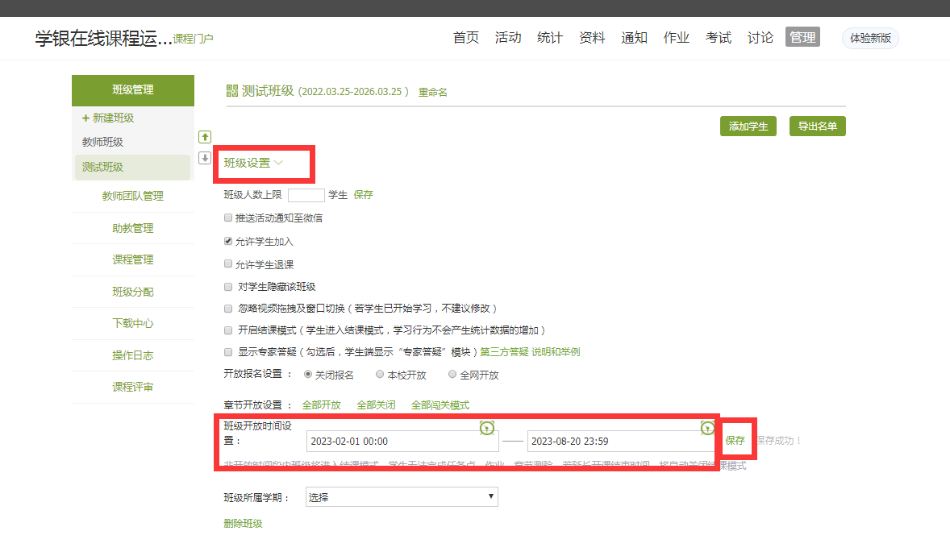Screen dimensions: 950x560
Task: Open 课程管理 sidebar item
Action: [x=133, y=259]
